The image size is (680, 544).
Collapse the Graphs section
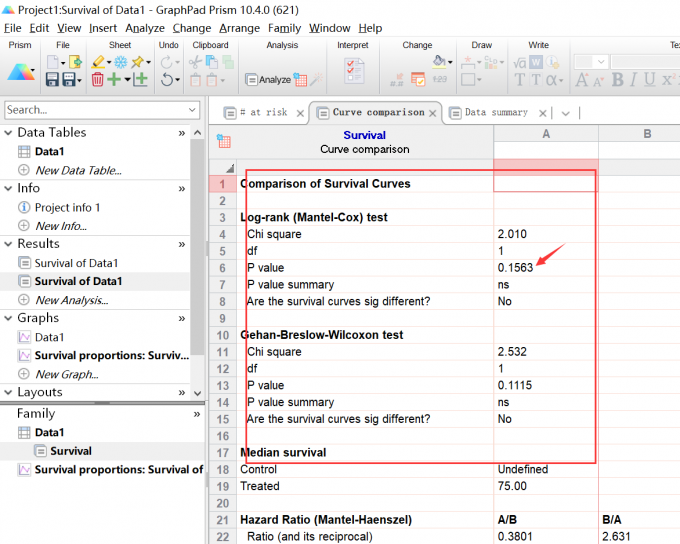(x=8, y=318)
